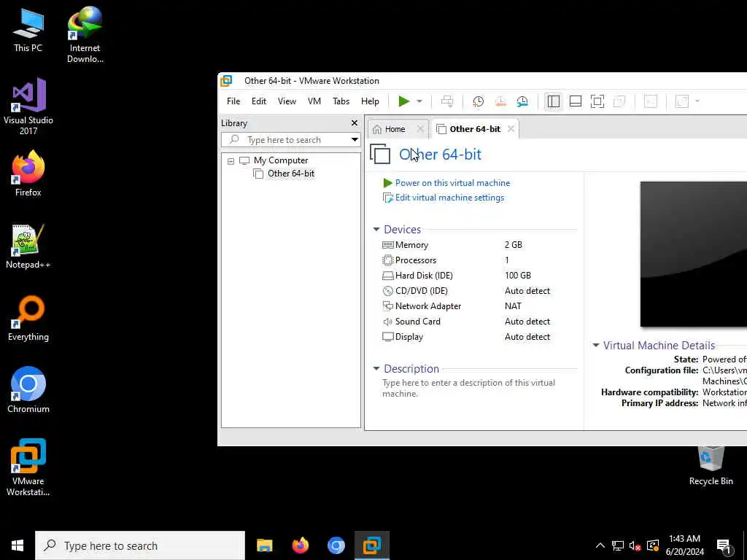This screenshot has width=747, height=560.
Task: Click Send Ctrl+Alt+Del toolbar icon
Action: click(x=447, y=101)
